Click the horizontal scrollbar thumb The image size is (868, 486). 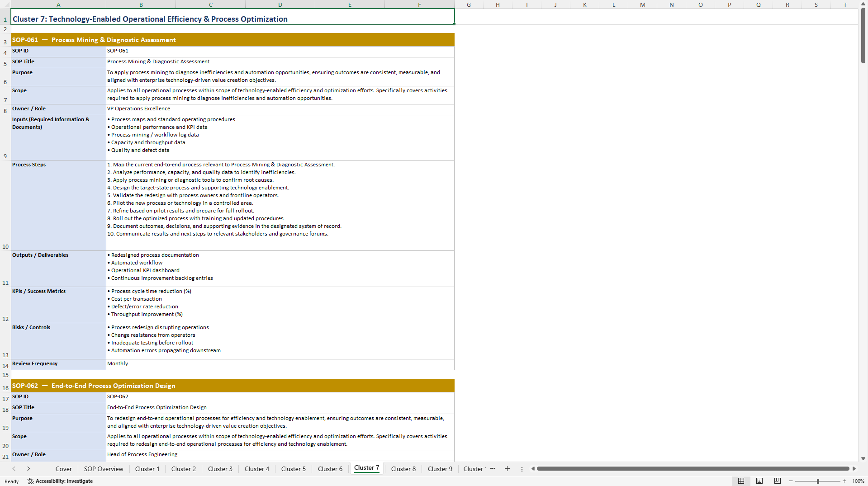pyautogui.click(x=693, y=469)
